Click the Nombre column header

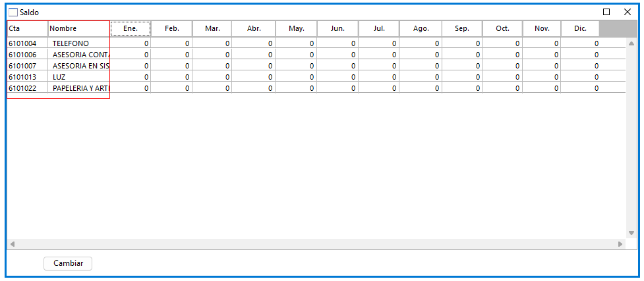79,29
